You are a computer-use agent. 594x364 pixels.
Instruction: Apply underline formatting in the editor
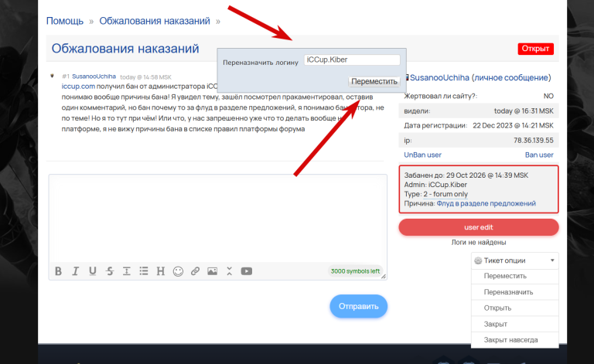coord(93,271)
